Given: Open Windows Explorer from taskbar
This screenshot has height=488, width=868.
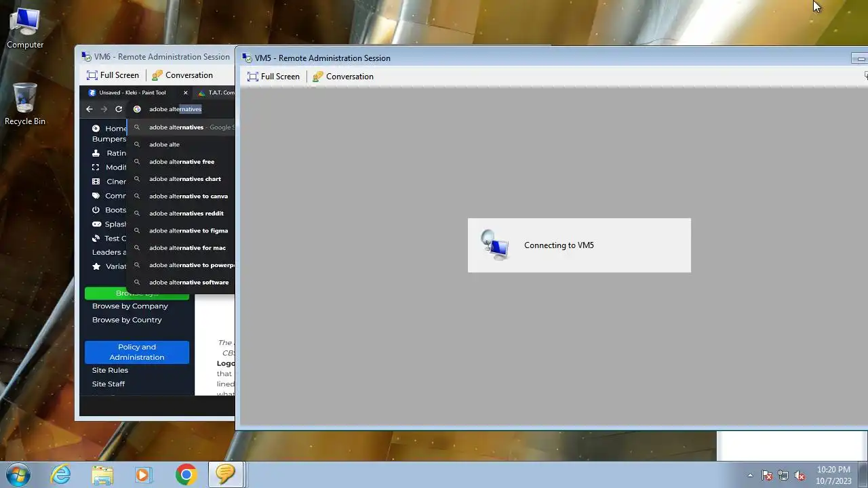Looking at the screenshot, I should click(x=102, y=474).
